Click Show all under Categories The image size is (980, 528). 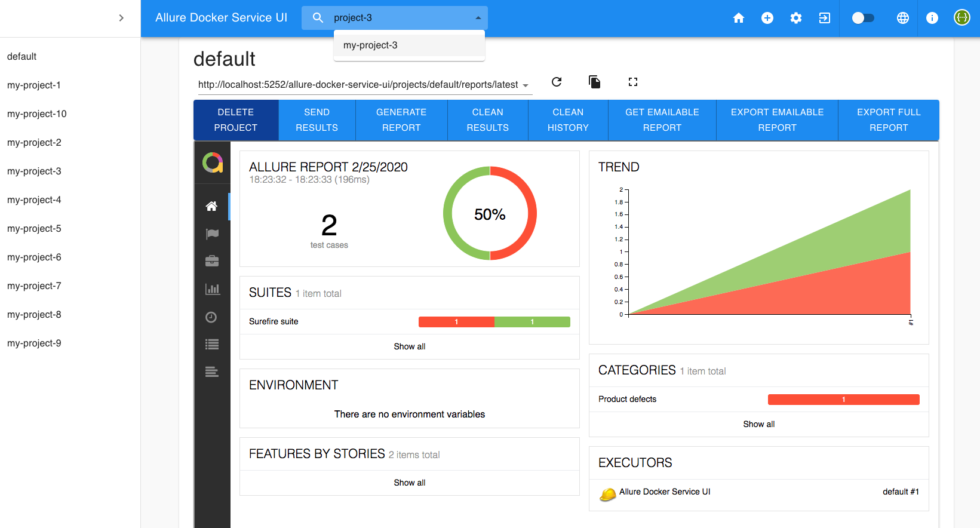(759, 425)
